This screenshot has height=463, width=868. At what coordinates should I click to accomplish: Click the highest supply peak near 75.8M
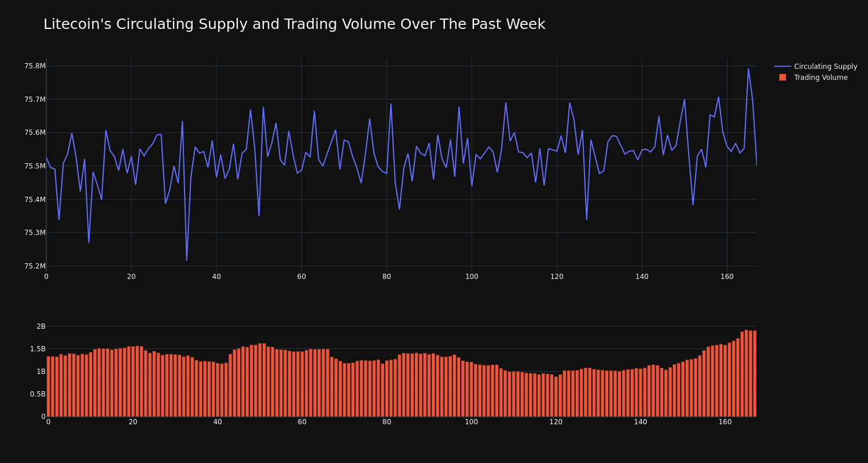pos(748,69)
